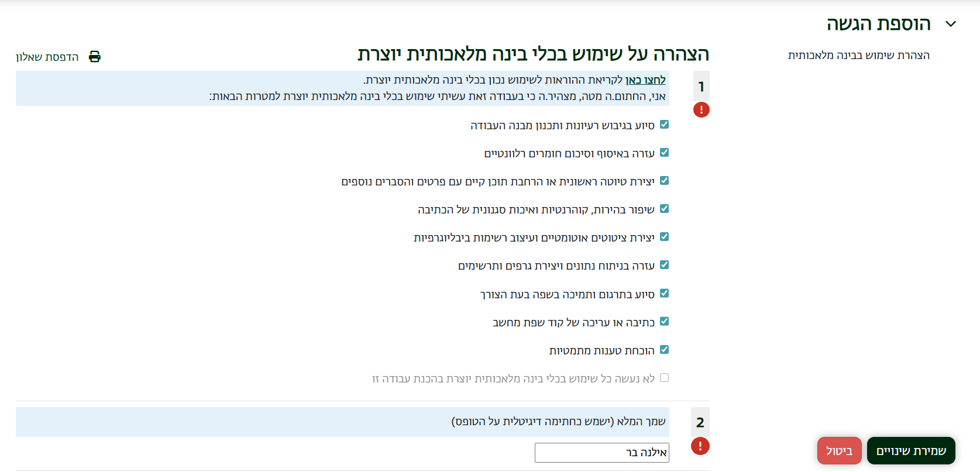
Task: Click the שמירת שינויים save button
Action: click(x=910, y=451)
